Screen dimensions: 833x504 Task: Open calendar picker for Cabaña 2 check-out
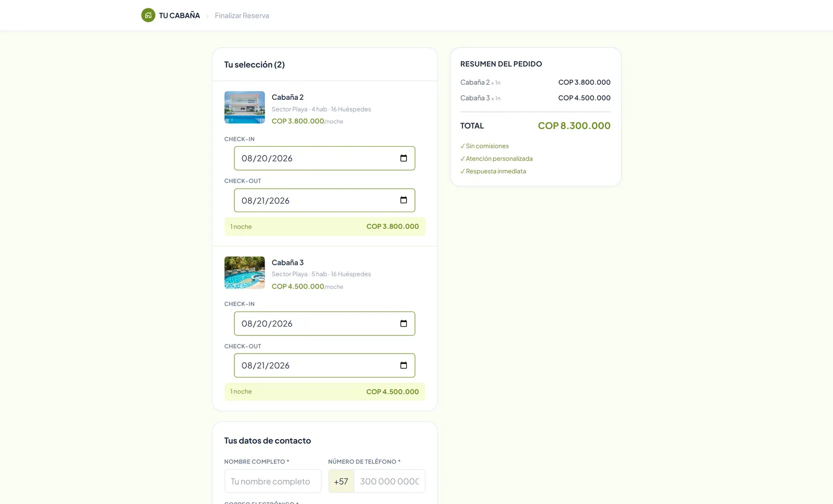[x=403, y=200]
